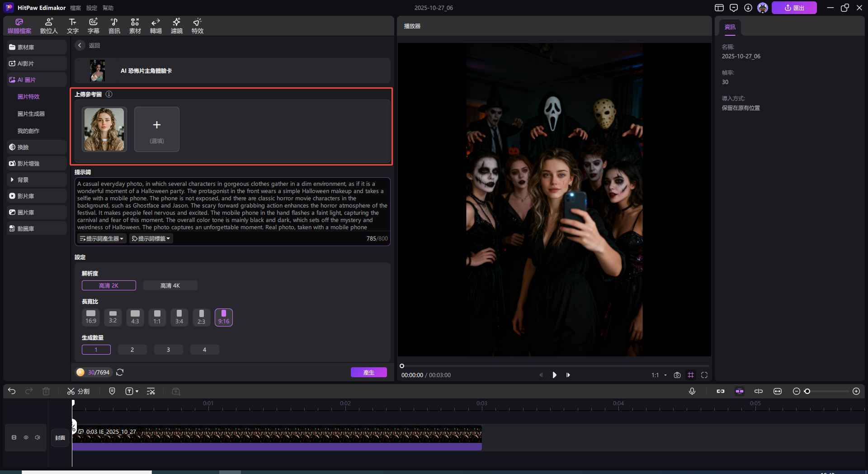
Task: Expand the 提示詞產生器 dropdown
Action: tap(101, 238)
